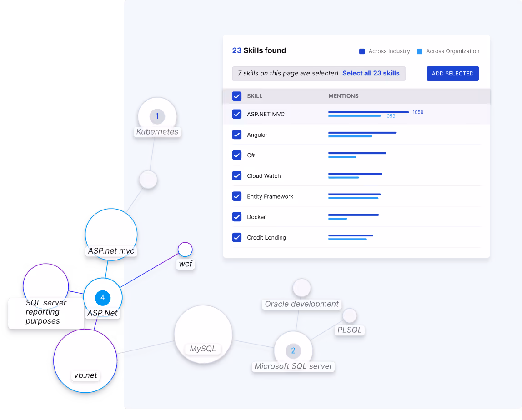This screenshot has width=522, height=420.
Task: Uncheck the C# skill checkbox
Action: coord(237,155)
